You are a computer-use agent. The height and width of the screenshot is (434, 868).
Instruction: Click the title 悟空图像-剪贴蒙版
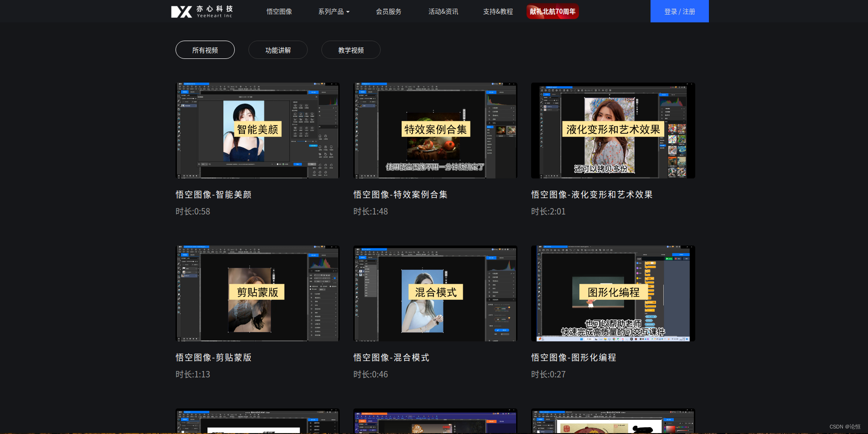213,357
